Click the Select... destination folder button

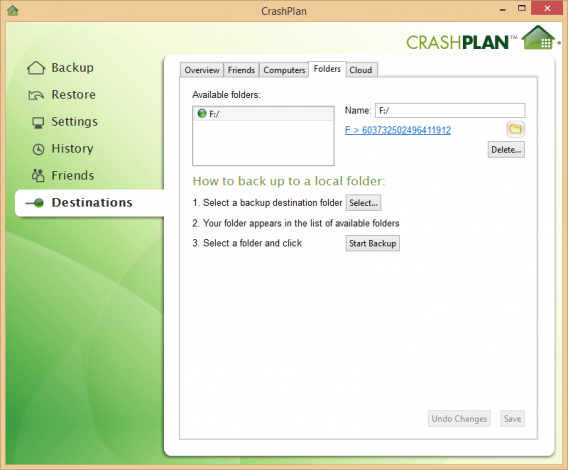coord(363,203)
